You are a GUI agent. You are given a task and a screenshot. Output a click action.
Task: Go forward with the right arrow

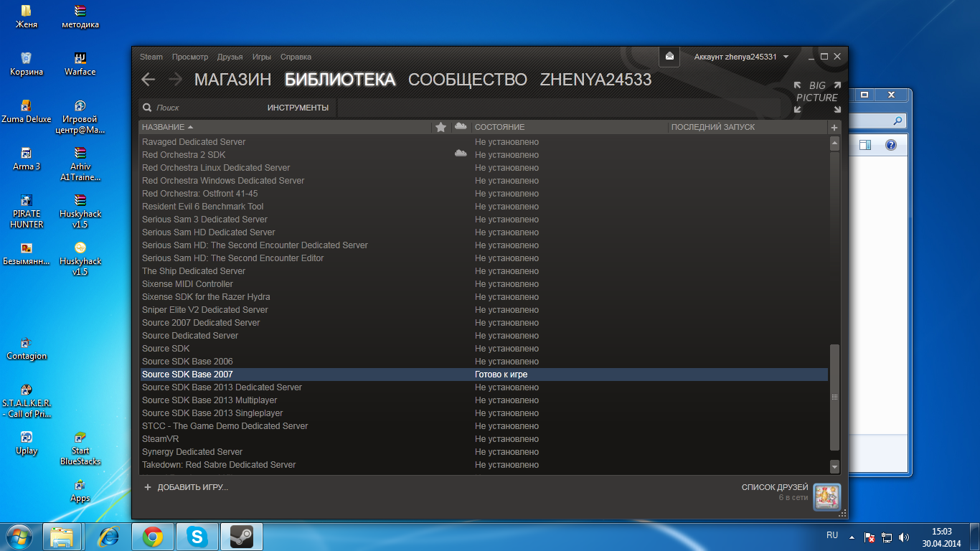pyautogui.click(x=175, y=79)
